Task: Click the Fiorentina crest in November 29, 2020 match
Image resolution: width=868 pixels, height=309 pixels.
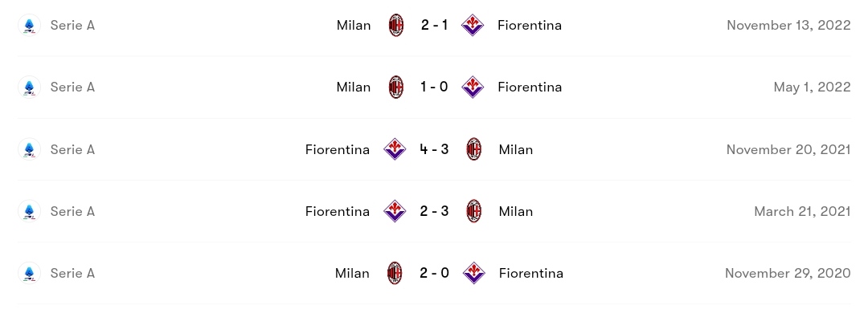Action: point(474,273)
